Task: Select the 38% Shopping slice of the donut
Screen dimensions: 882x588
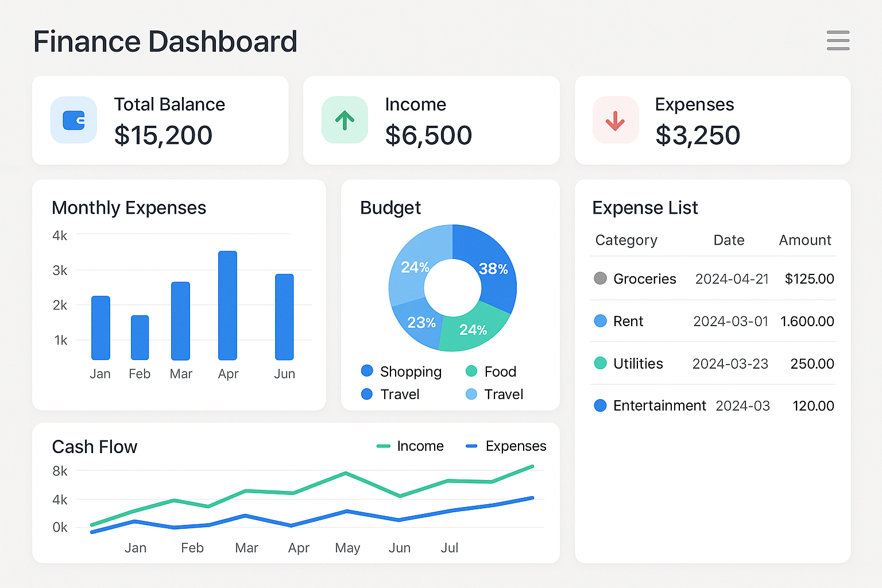Action: pyautogui.click(x=493, y=269)
